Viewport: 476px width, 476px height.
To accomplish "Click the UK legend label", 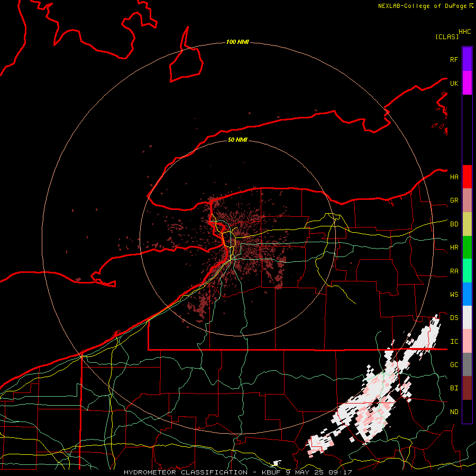I will [x=454, y=83].
